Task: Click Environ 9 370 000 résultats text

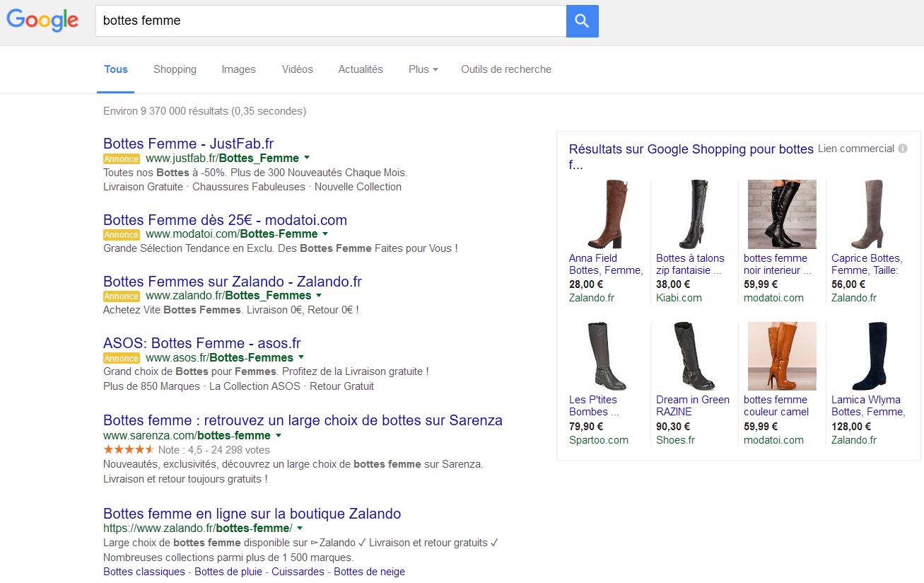Action: click(204, 111)
